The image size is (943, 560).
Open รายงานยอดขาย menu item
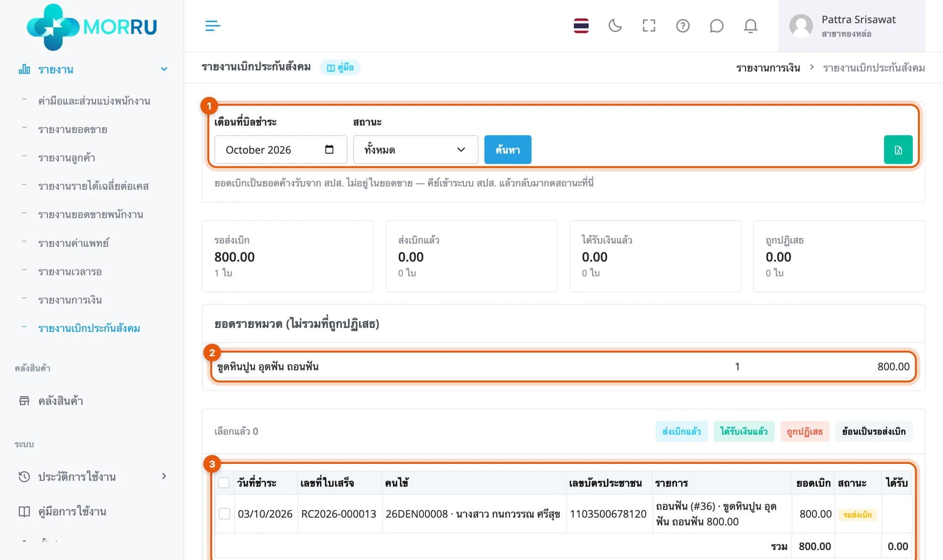point(73,129)
